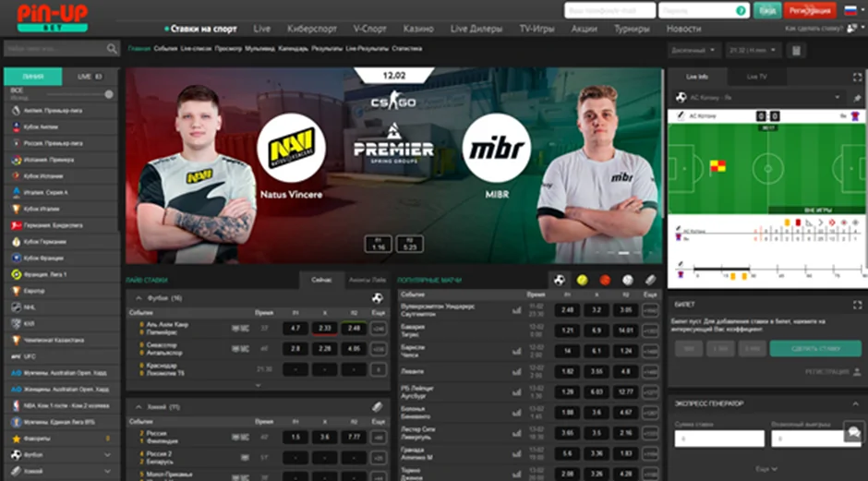Switch to the LIVE toggle in sidebar
The width and height of the screenshot is (868, 481).
tap(90, 77)
